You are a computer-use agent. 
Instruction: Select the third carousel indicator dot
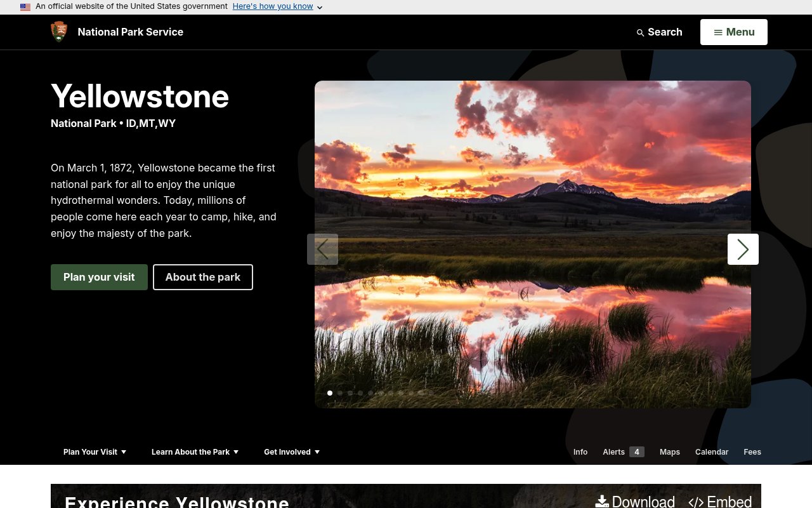(350, 393)
